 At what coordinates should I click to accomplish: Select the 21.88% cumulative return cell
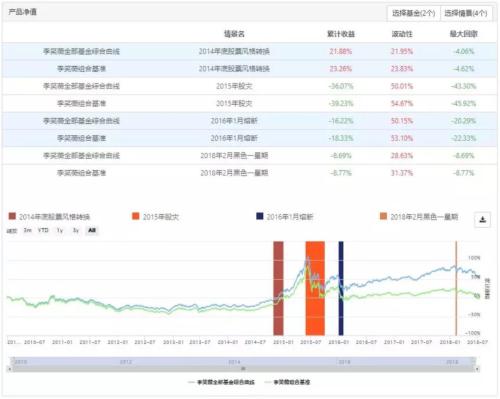pos(341,51)
